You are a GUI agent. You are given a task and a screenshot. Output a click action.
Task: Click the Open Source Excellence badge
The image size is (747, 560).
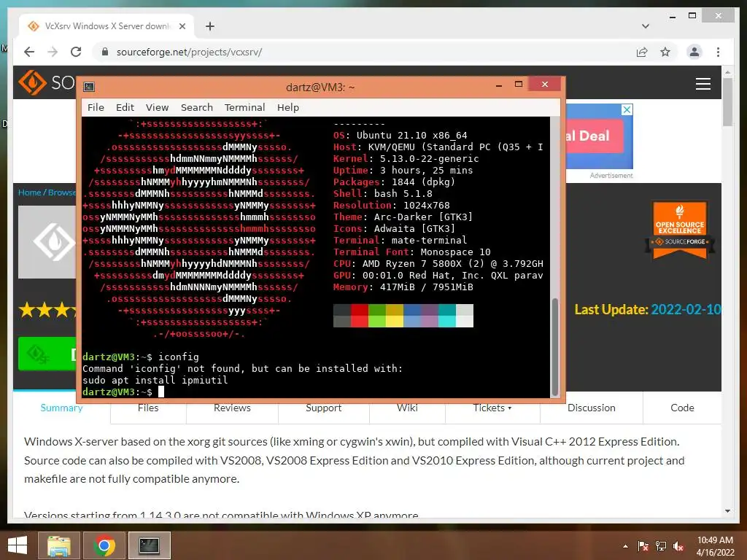point(680,230)
